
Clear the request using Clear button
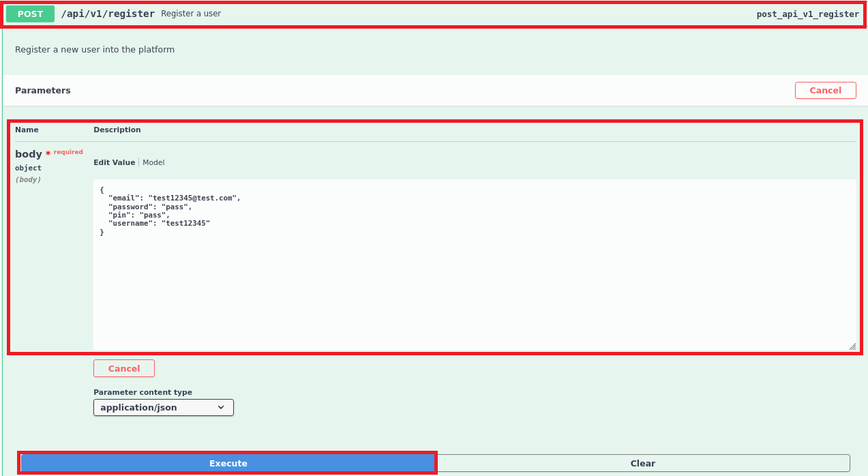642,463
